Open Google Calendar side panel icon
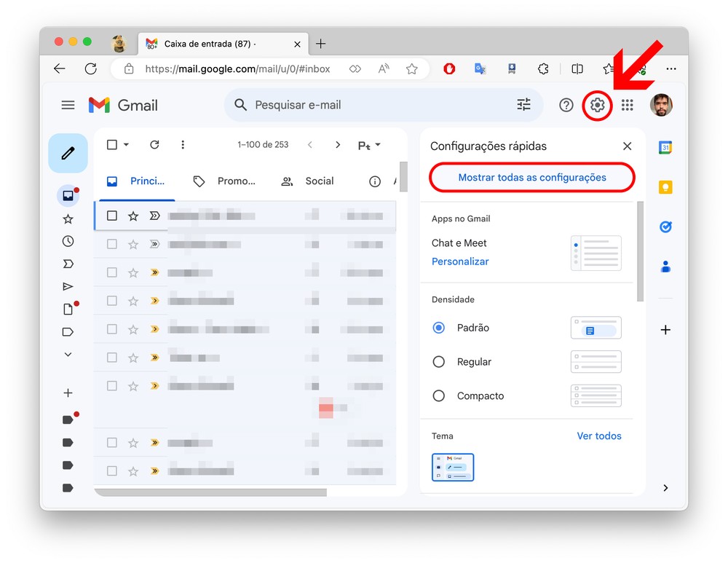Image resolution: width=728 pixels, height=563 pixels. pos(665,147)
